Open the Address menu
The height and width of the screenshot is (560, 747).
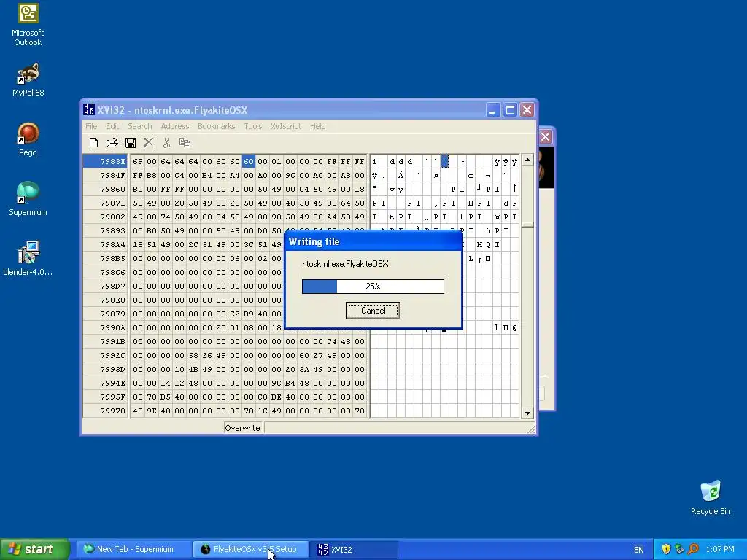pos(175,126)
